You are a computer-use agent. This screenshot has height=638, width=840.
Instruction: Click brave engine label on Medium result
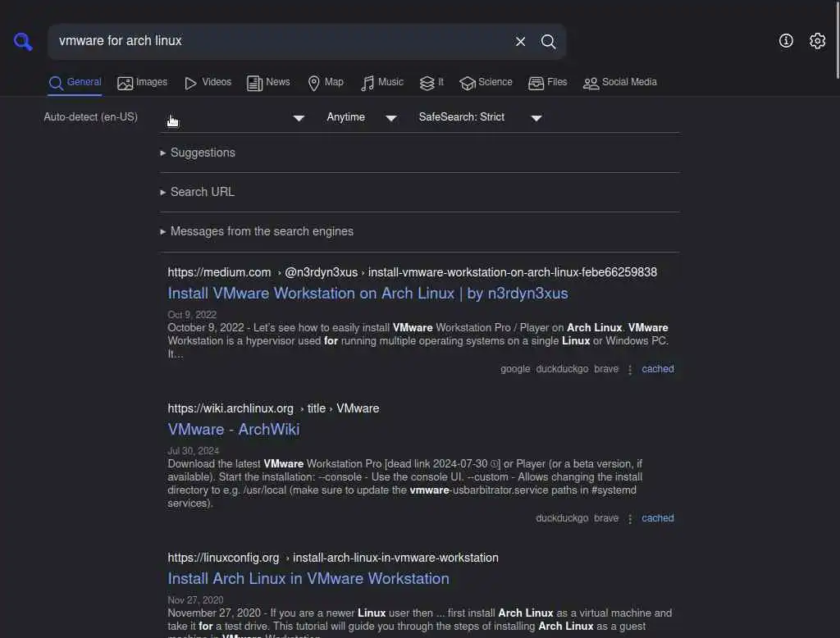click(606, 368)
